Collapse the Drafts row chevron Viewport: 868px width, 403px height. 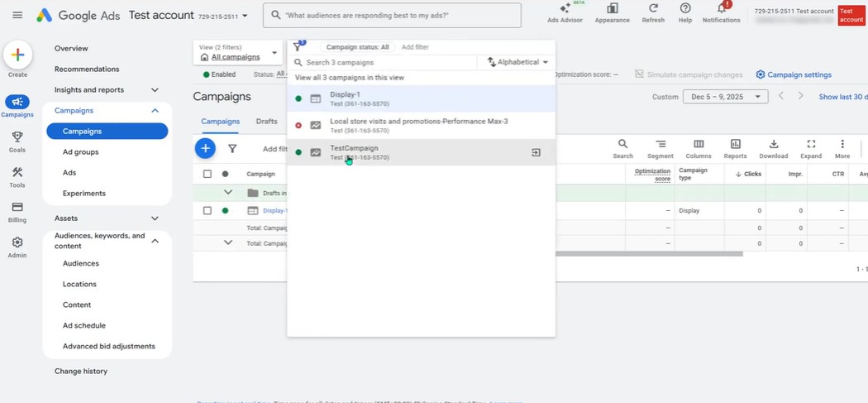(x=228, y=192)
